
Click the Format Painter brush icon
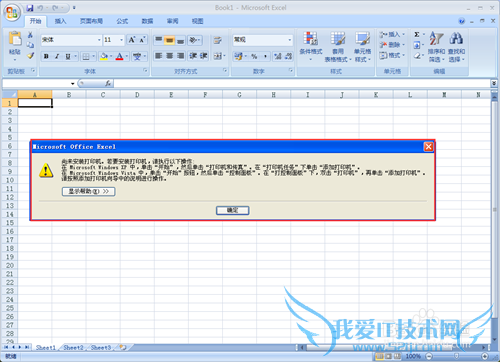click(x=30, y=56)
